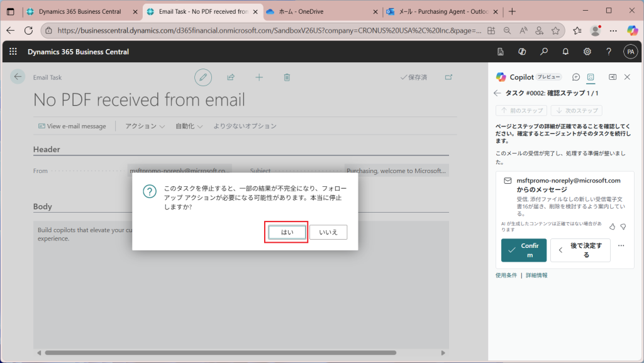Screen dimensions: 644x363
Task: Give thumbs up to AI-generated summary
Action: pos(612,226)
